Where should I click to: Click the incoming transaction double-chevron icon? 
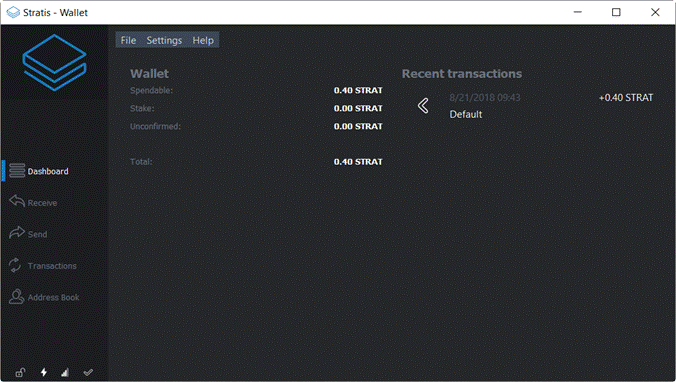[423, 106]
